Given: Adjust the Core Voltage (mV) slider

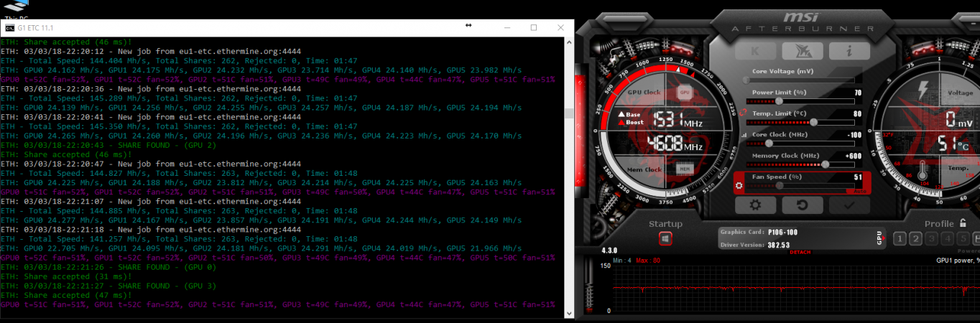Looking at the screenshot, I should tap(800, 80).
